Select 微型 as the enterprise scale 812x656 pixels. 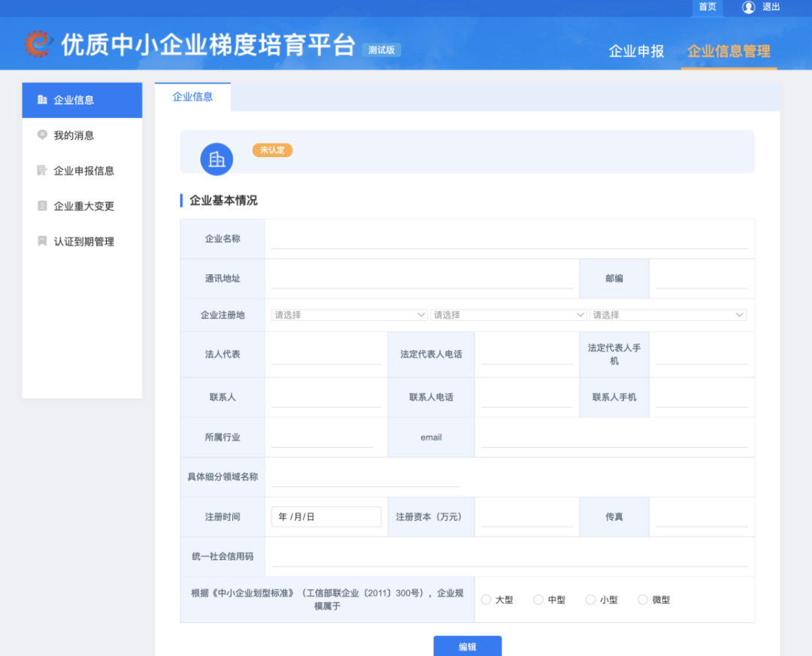pos(643,599)
